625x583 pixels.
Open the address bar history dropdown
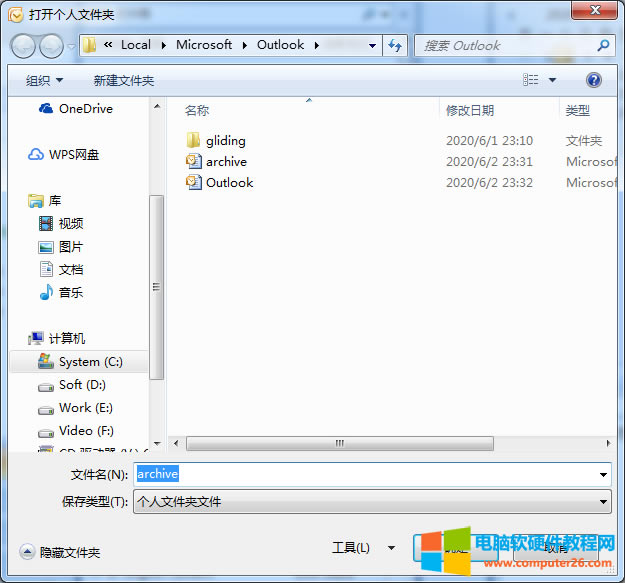[x=372, y=46]
